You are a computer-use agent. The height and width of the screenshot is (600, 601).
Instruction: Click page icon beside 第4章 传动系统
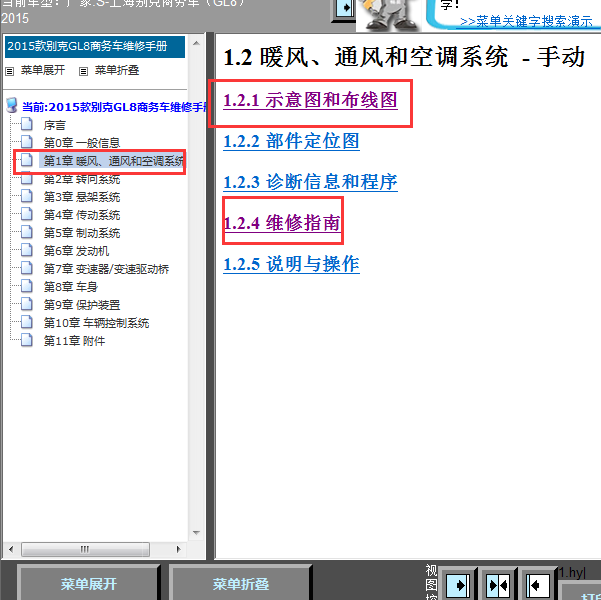[27, 214]
